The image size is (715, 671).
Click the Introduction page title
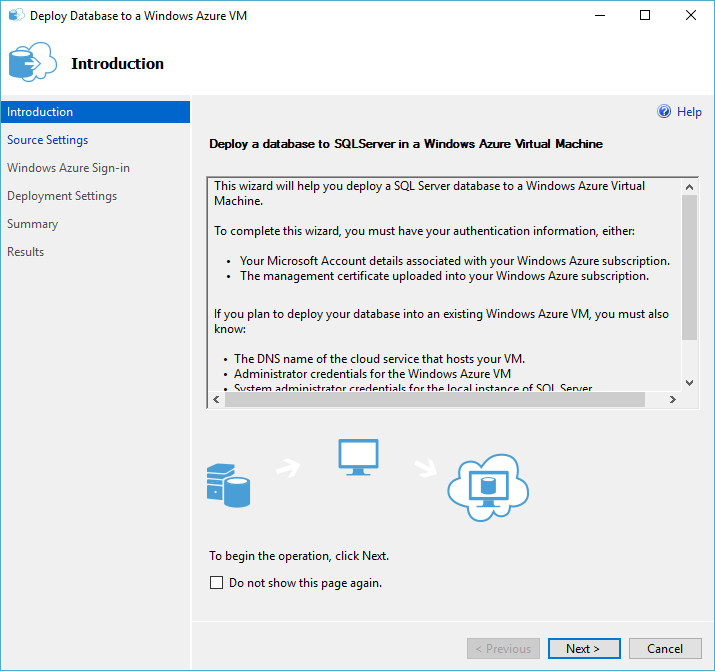(x=117, y=63)
